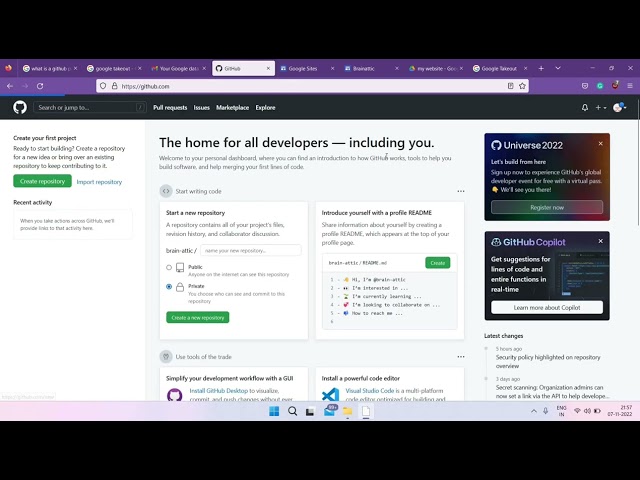640x480 pixels.
Task: Open the notifications bell
Action: coord(584,107)
